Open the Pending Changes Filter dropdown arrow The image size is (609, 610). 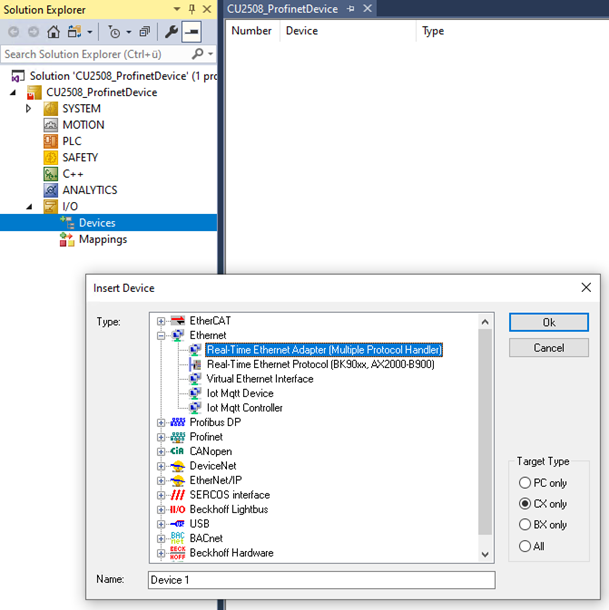(129, 32)
